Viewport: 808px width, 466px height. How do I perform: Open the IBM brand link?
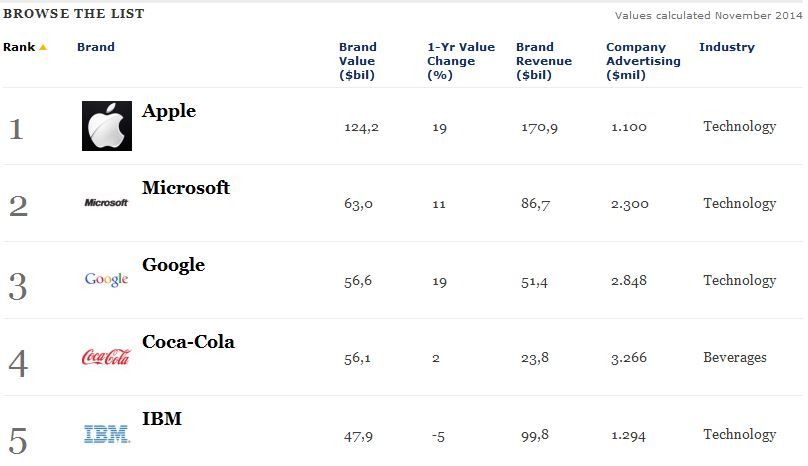tap(162, 419)
